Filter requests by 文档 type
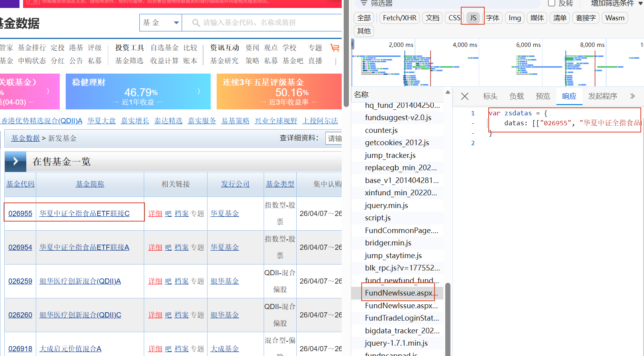The width and height of the screenshot is (644, 356). (433, 18)
